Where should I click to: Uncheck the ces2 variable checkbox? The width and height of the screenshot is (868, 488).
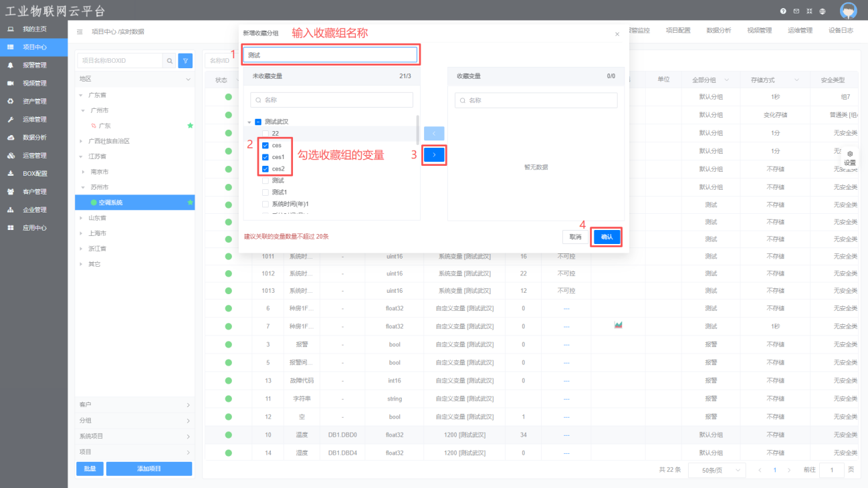tap(265, 169)
